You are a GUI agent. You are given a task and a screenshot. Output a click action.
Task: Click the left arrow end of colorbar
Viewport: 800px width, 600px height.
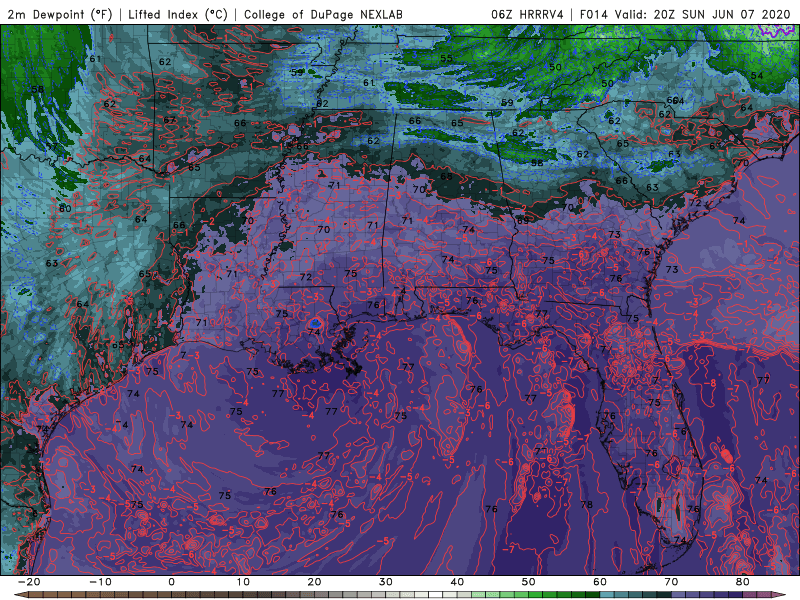click(x=19, y=595)
